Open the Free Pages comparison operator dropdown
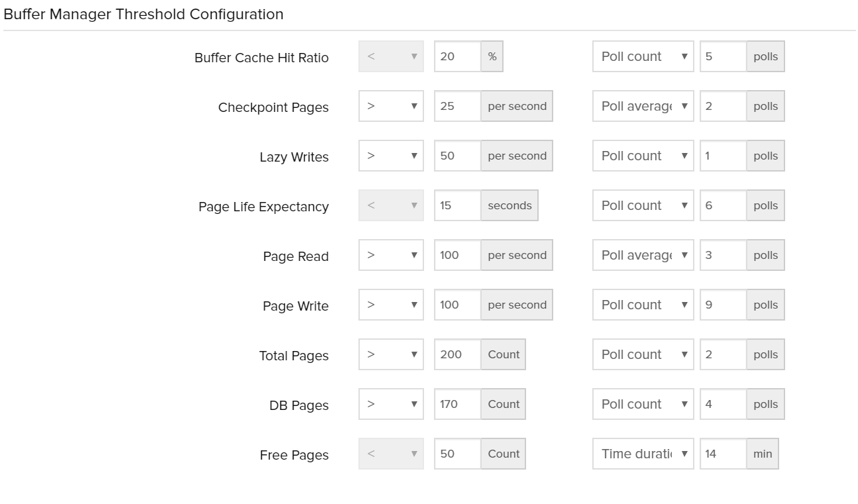 (x=391, y=454)
